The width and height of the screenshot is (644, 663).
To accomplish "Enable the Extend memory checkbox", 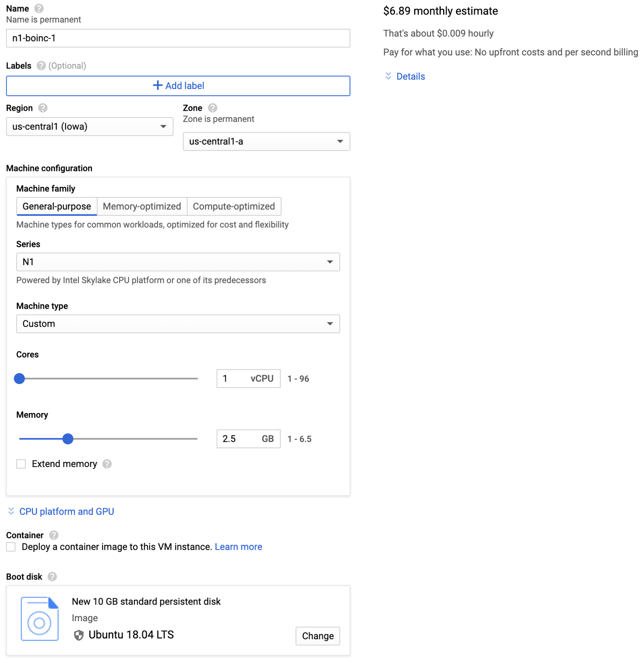I will [21, 464].
